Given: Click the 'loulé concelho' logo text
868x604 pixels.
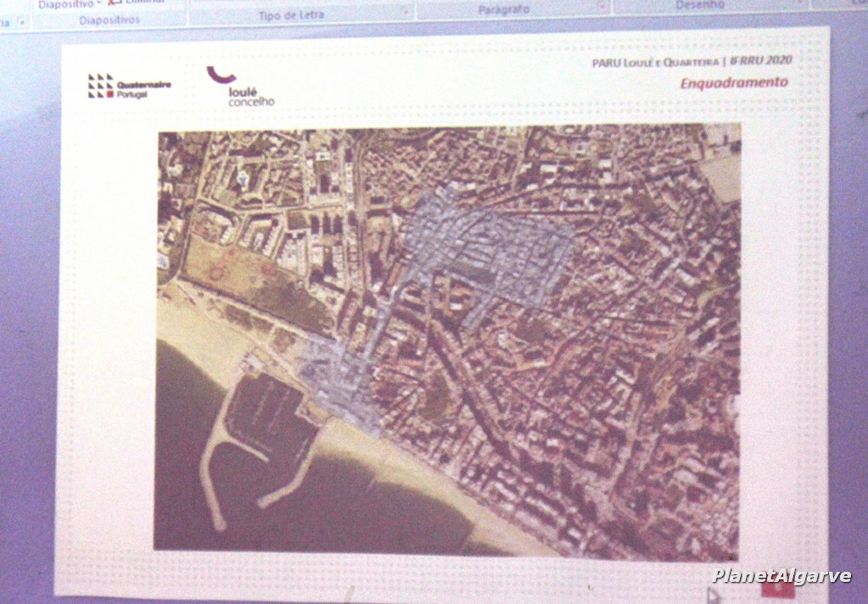Looking at the screenshot, I should pos(251,97).
